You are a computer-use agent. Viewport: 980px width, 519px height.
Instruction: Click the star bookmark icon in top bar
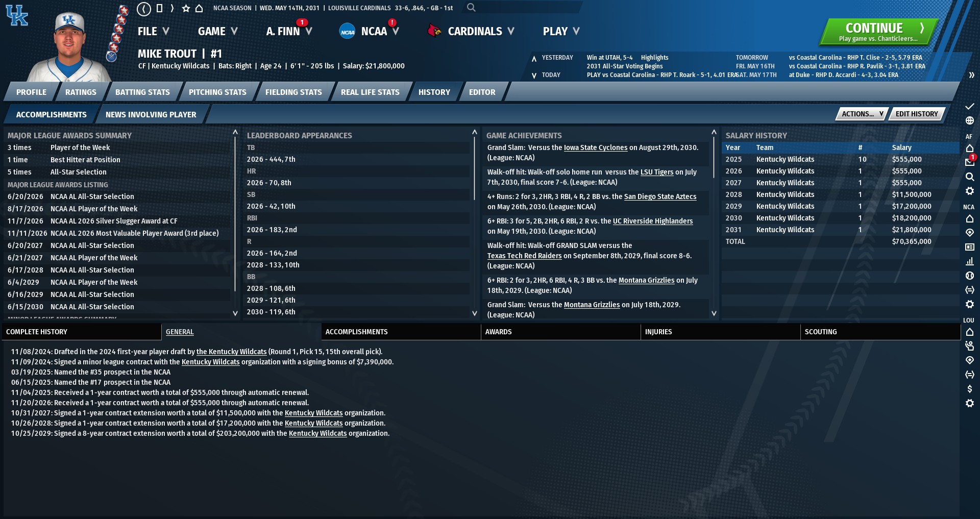pyautogui.click(x=186, y=8)
